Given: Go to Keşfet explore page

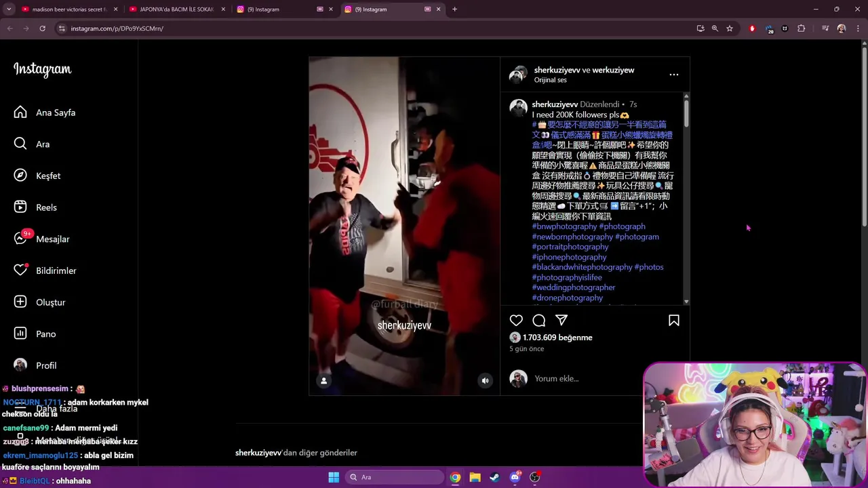Looking at the screenshot, I should point(37,176).
